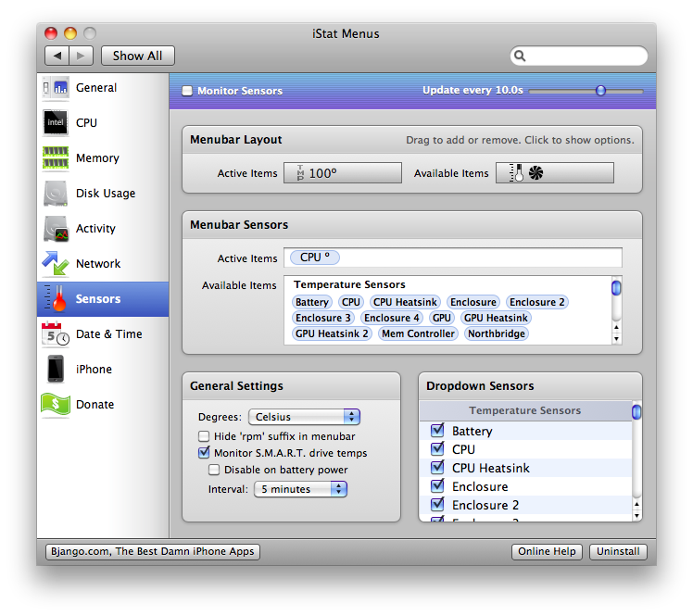
Task: Click the Online Help button
Action: (547, 551)
